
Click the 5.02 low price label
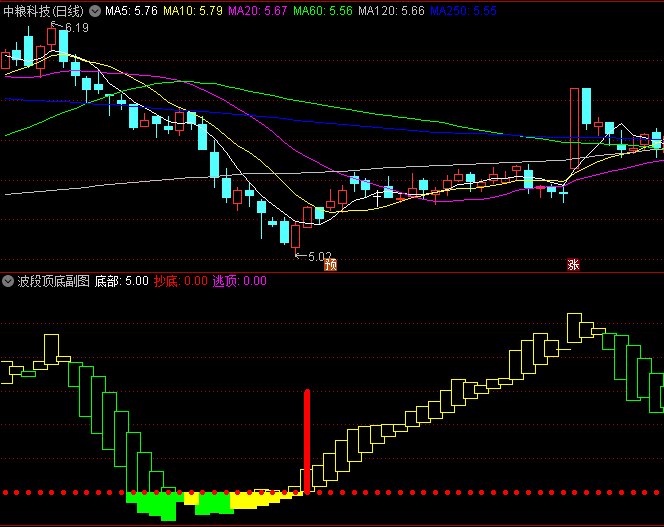(x=320, y=256)
